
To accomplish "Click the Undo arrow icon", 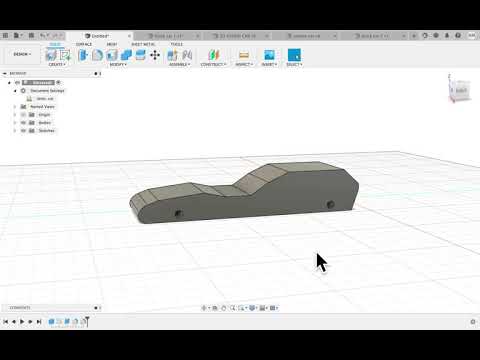I will tap(44, 35).
